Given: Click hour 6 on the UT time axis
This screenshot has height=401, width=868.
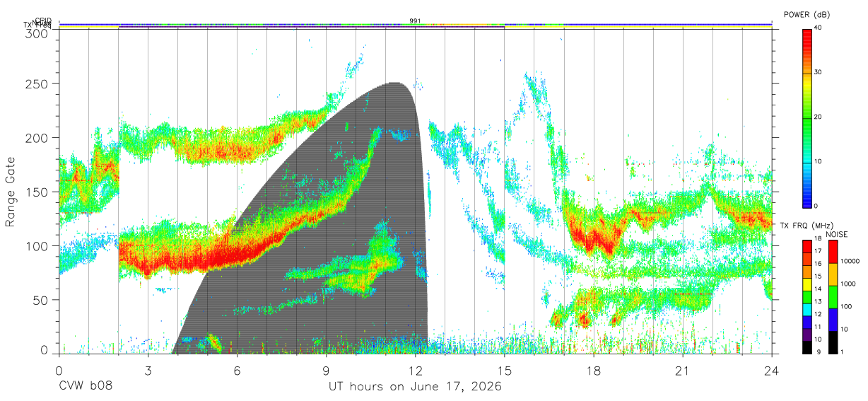Looking at the screenshot, I should tap(237, 370).
